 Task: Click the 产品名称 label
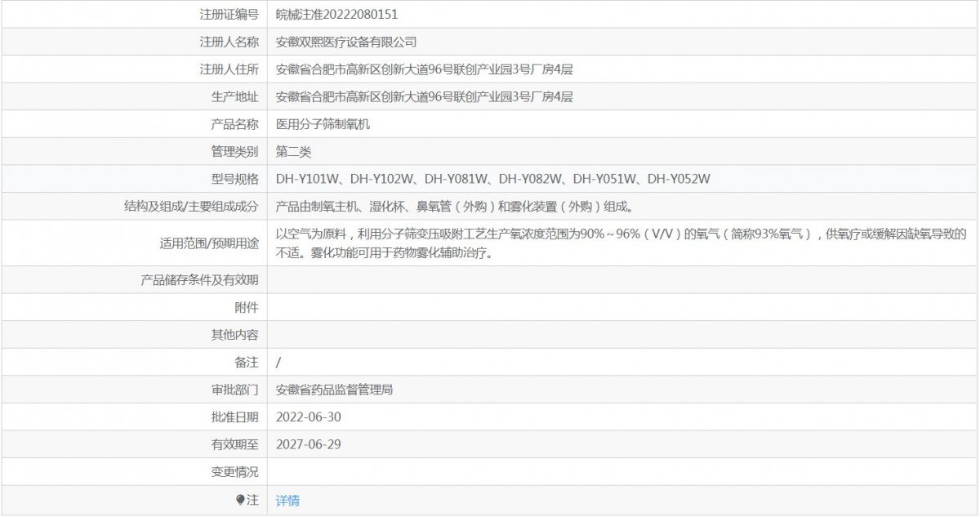[234, 124]
